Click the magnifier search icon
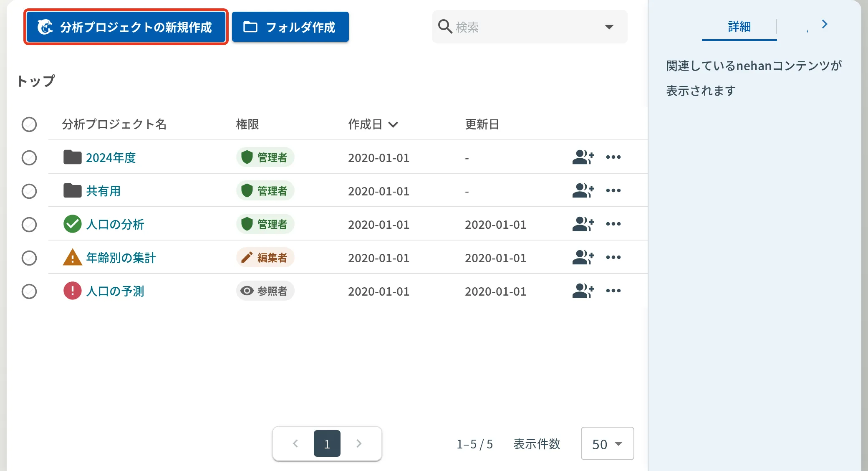The image size is (868, 471). click(x=445, y=27)
